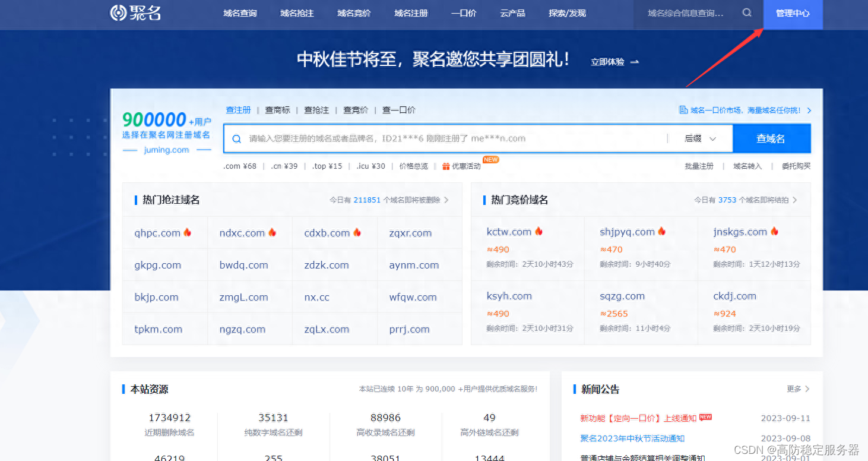Select the 查竞价 search tab

tap(356, 110)
